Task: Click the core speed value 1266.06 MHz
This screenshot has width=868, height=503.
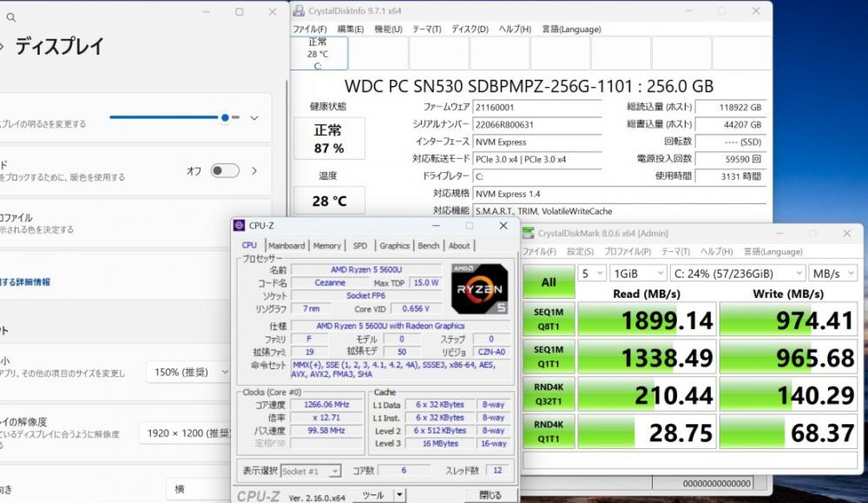Action: pyautogui.click(x=326, y=405)
